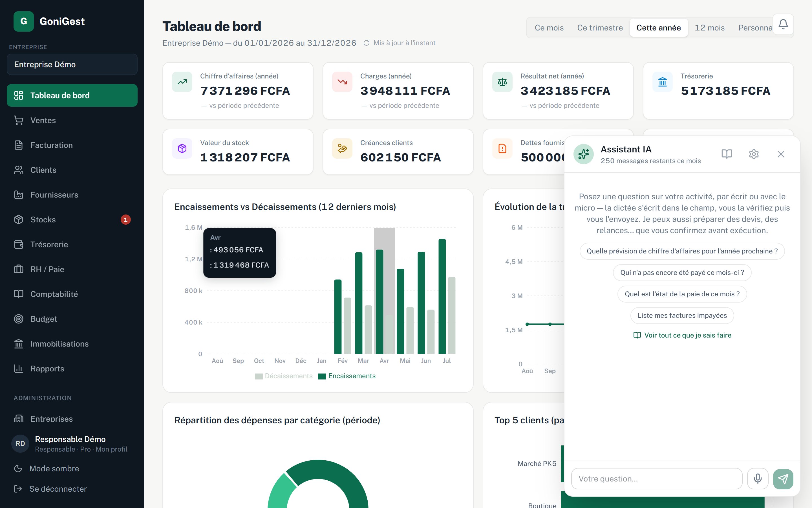Select Tableau de bord in the sidebar
Viewport: 812px width, 508px height.
tap(72, 95)
